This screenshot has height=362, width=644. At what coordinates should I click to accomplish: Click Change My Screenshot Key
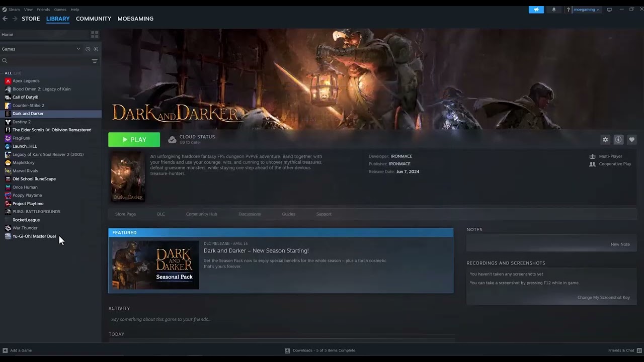pyautogui.click(x=604, y=298)
